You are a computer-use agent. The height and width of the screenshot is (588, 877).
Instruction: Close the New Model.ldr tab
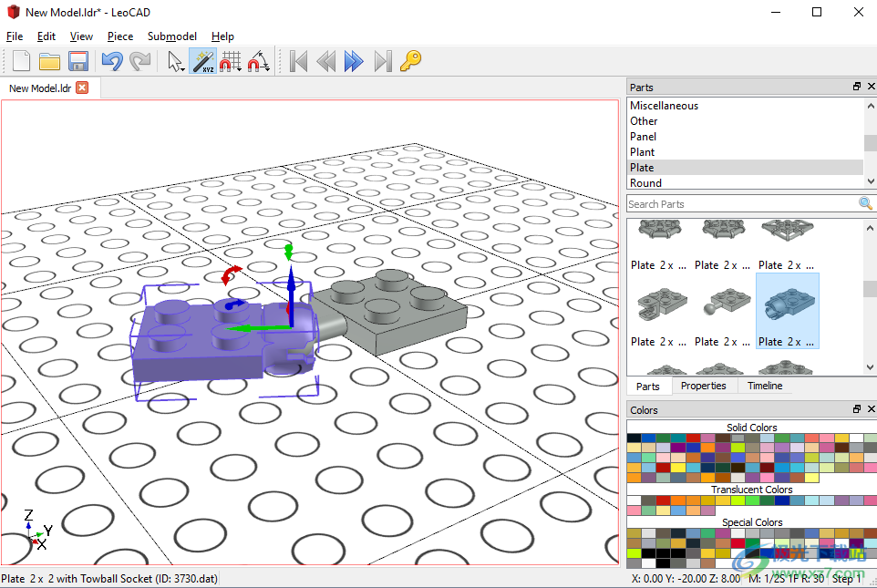[x=82, y=88]
